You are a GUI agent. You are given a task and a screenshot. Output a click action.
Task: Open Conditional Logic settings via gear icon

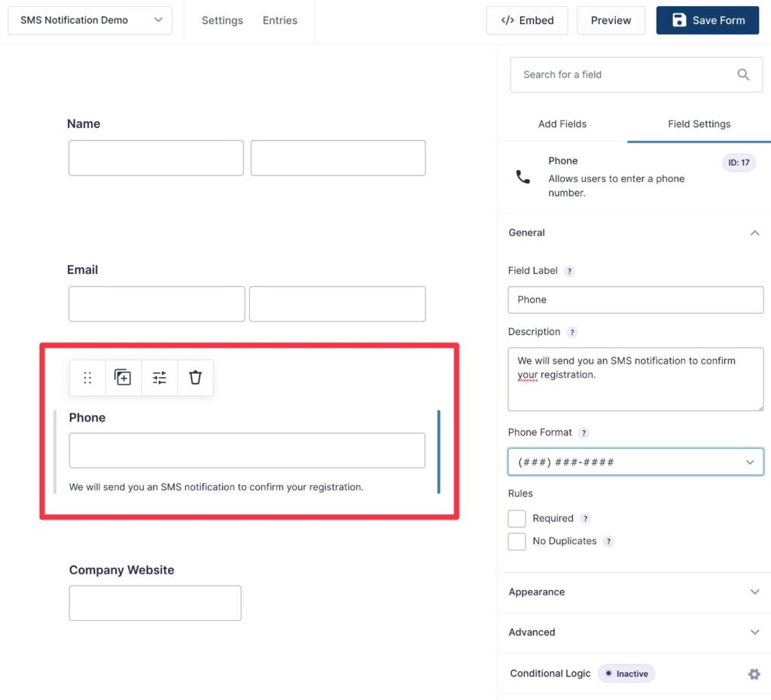(x=754, y=674)
